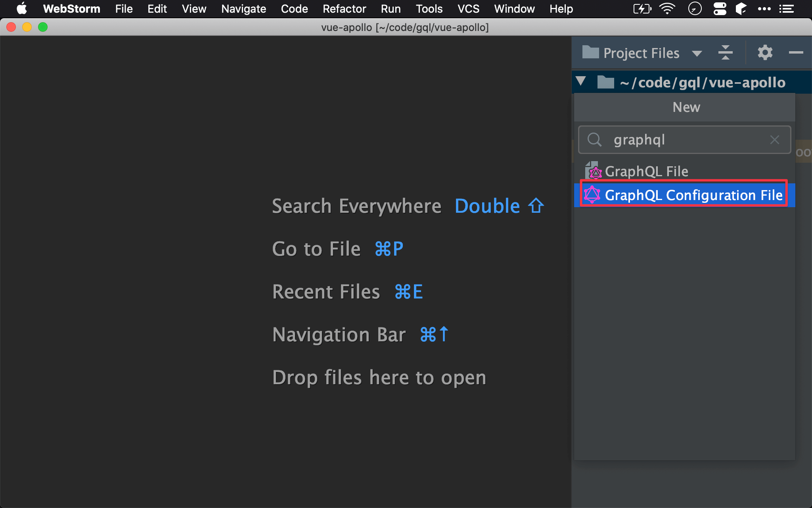The image size is (812, 508).
Task: Open the Apple menu
Action: tap(22, 9)
